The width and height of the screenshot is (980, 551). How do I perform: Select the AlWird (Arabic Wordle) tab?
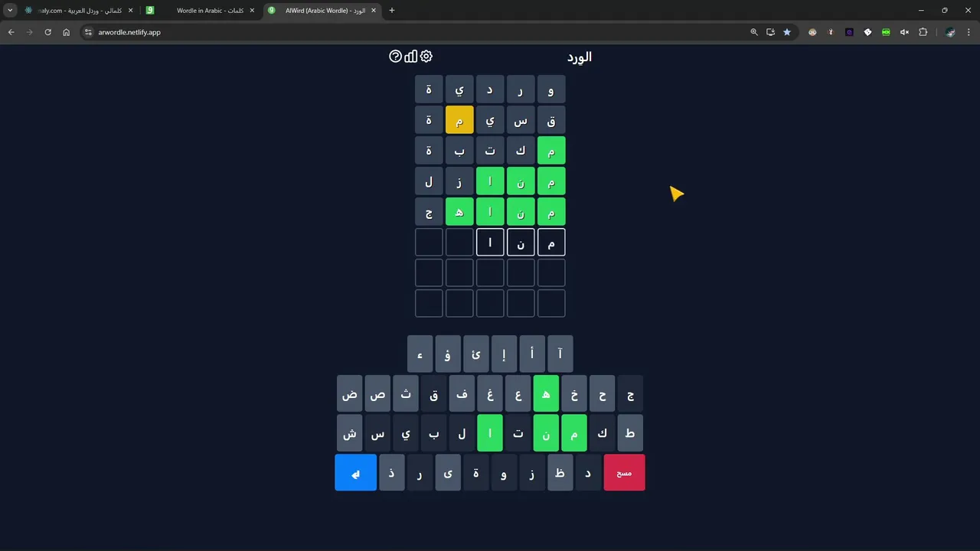[x=323, y=11]
